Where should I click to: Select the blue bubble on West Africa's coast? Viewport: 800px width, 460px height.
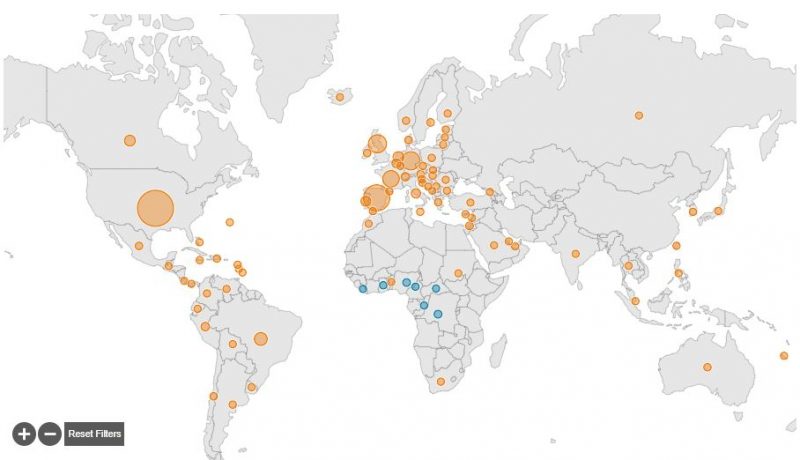pos(363,289)
